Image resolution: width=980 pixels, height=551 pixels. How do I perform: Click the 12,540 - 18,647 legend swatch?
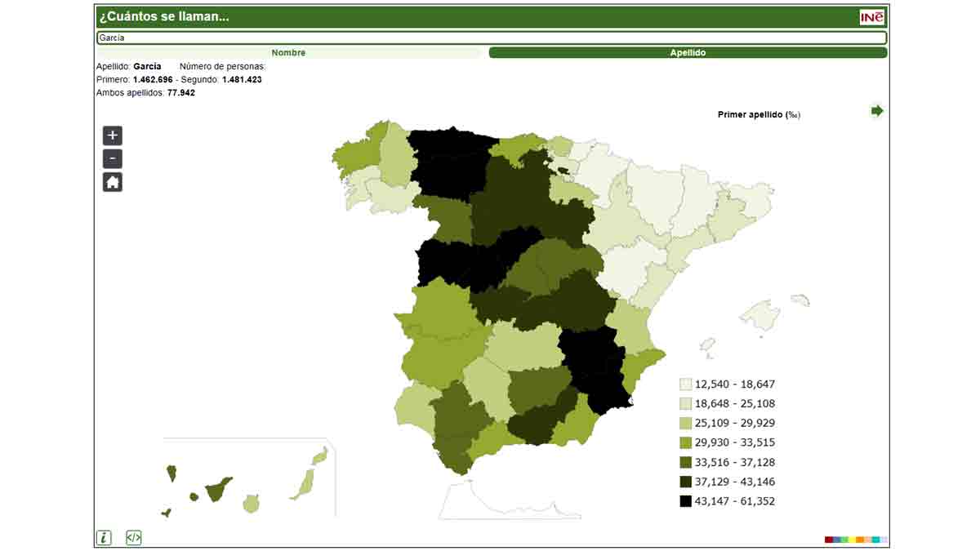[686, 384]
